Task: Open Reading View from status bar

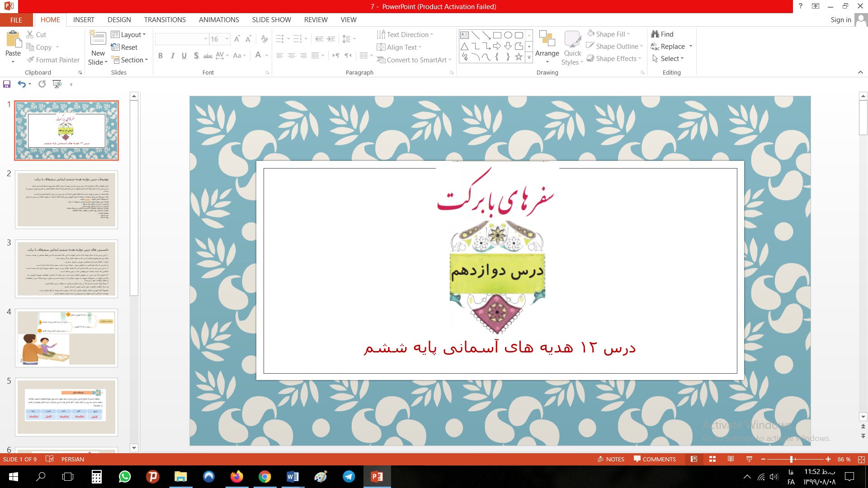Action: tap(731, 459)
